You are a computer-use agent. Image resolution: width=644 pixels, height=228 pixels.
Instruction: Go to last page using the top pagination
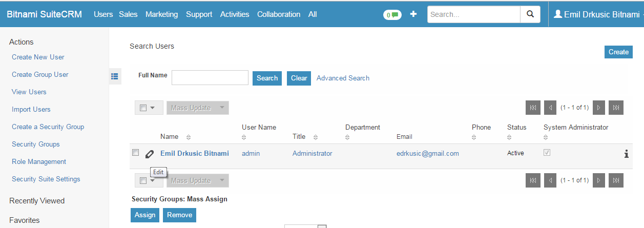click(616, 108)
